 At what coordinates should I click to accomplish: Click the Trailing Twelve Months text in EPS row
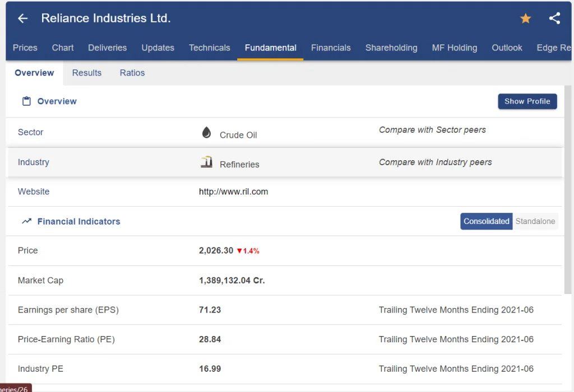tap(456, 310)
